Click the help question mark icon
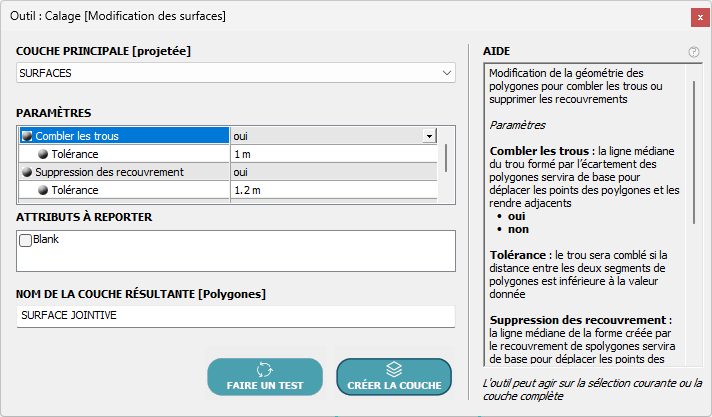Viewport: 712px width, 417px height. tap(694, 52)
